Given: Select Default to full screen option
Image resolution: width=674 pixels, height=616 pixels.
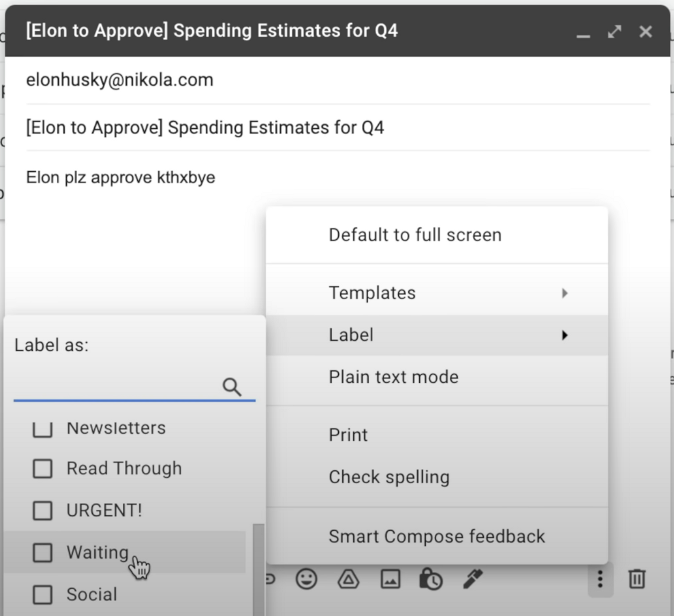Looking at the screenshot, I should coord(437,235).
